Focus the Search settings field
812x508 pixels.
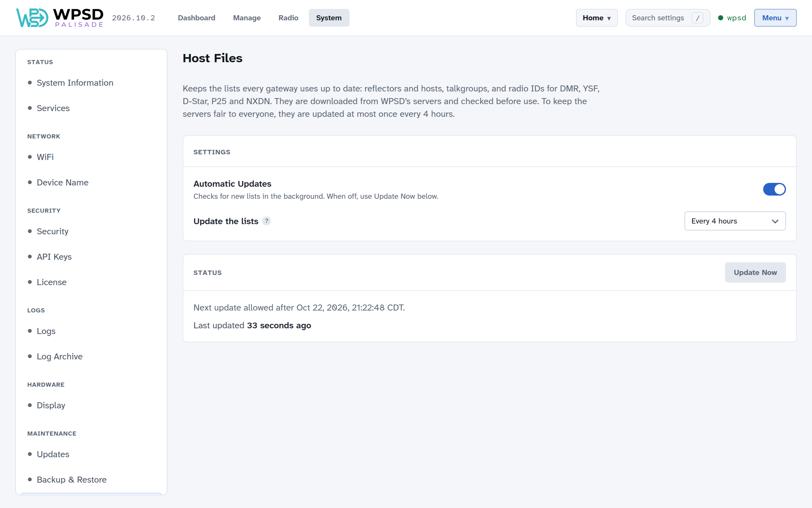668,18
